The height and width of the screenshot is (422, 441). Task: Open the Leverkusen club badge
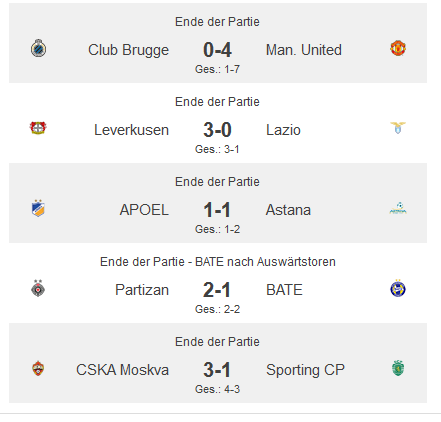click(38, 128)
